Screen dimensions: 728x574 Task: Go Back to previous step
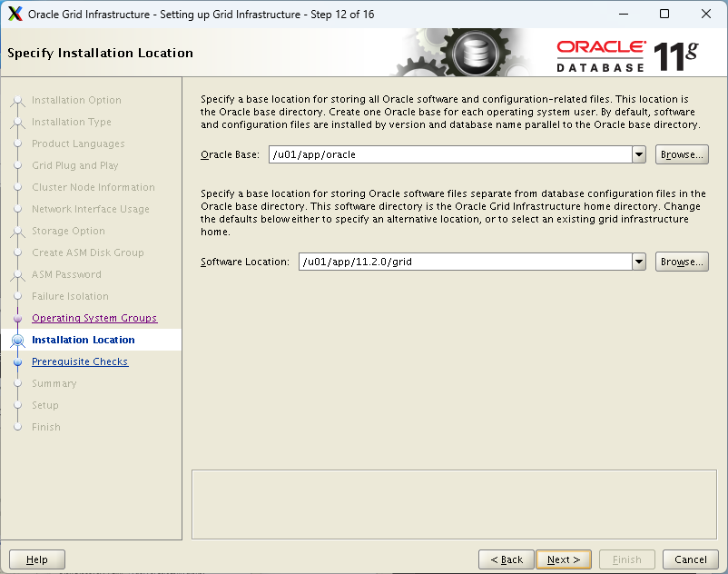(507, 559)
